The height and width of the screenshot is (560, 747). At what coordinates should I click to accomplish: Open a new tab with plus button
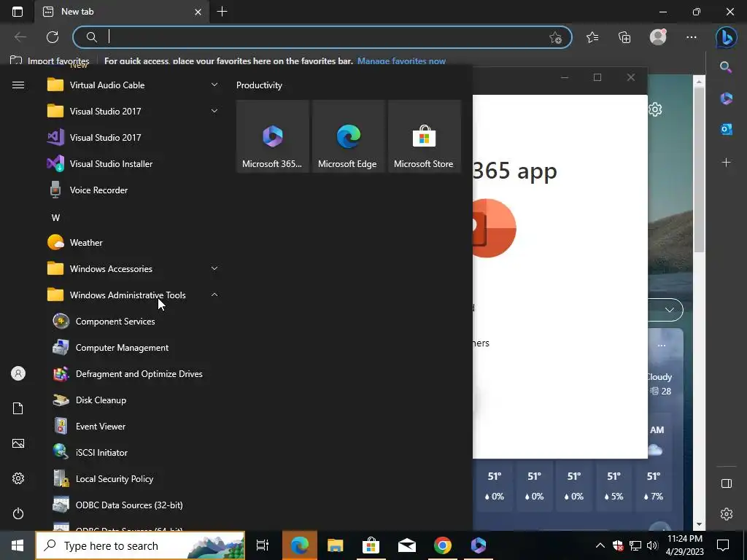(222, 12)
